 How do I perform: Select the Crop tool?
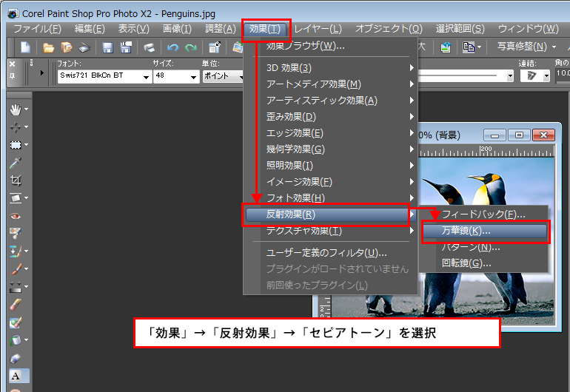click(x=16, y=180)
